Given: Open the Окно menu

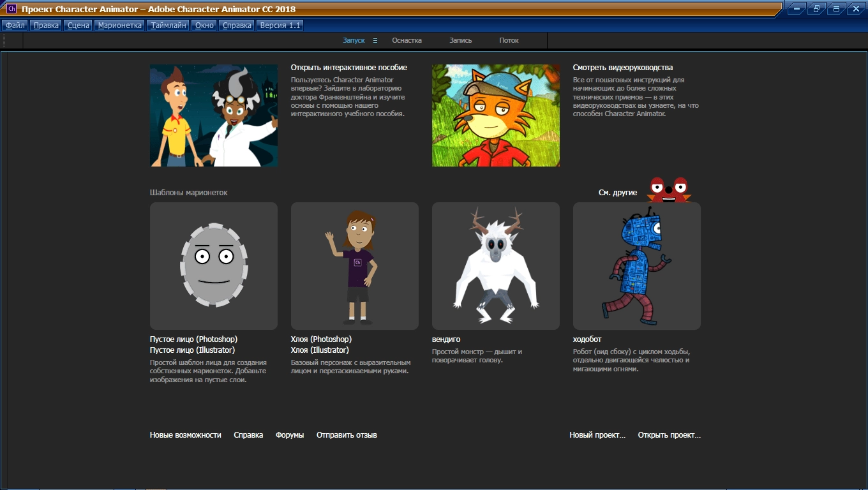Looking at the screenshot, I should click(x=205, y=26).
